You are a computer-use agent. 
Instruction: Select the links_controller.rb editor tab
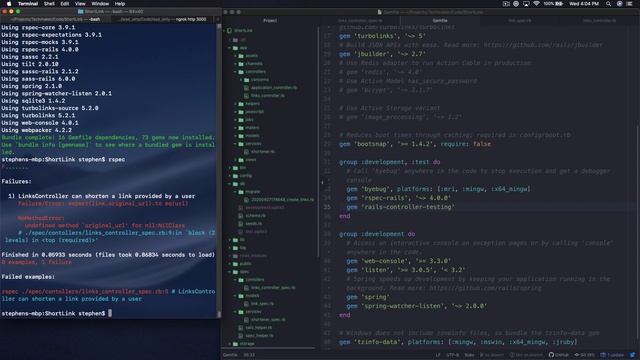pos(599,20)
